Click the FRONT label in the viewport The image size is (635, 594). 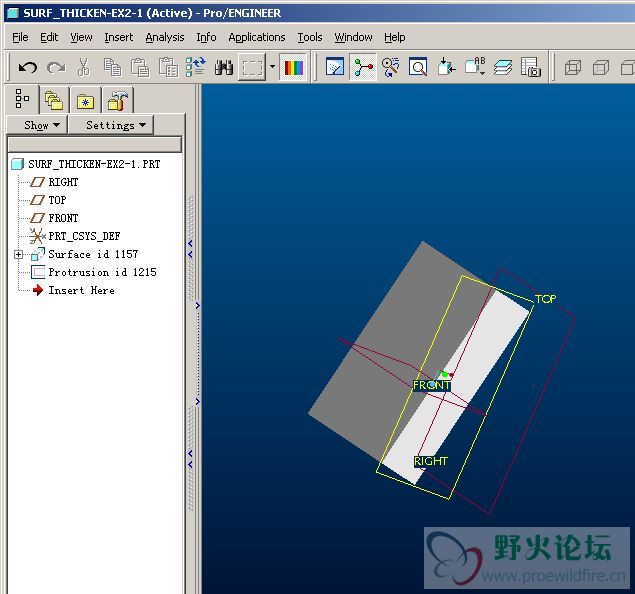click(x=432, y=385)
